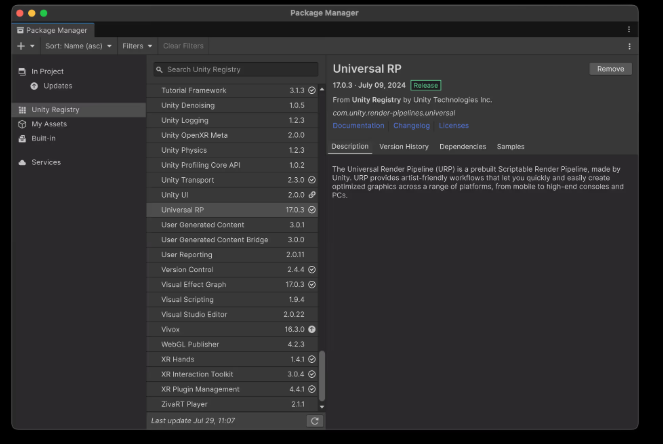Click installed checkmark on Visual Effect Graph row
663x444 pixels.
coord(312,285)
